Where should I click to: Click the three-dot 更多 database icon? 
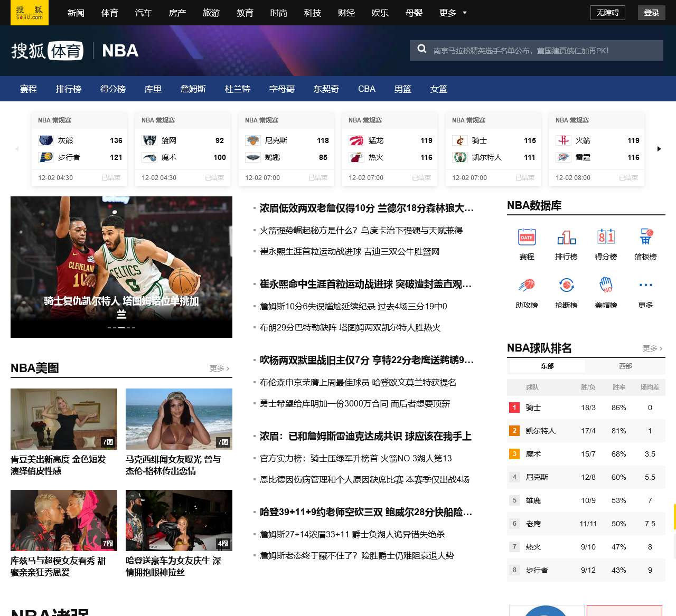coord(645,286)
